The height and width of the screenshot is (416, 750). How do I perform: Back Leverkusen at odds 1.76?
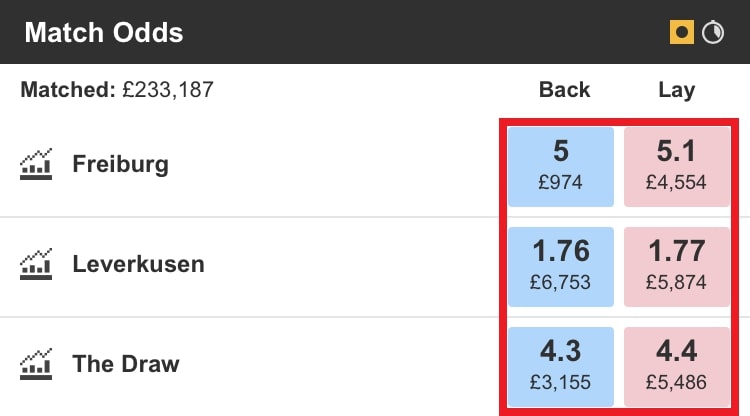pyautogui.click(x=561, y=265)
